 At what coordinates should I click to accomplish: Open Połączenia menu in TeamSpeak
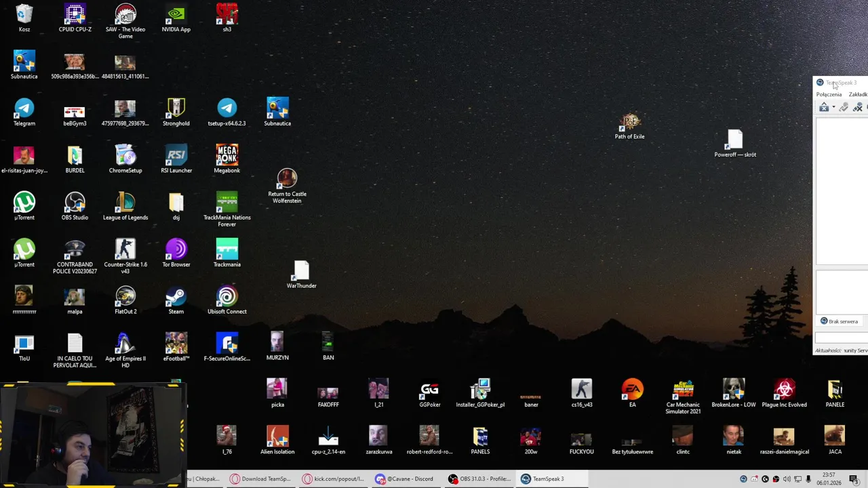click(x=829, y=94)
